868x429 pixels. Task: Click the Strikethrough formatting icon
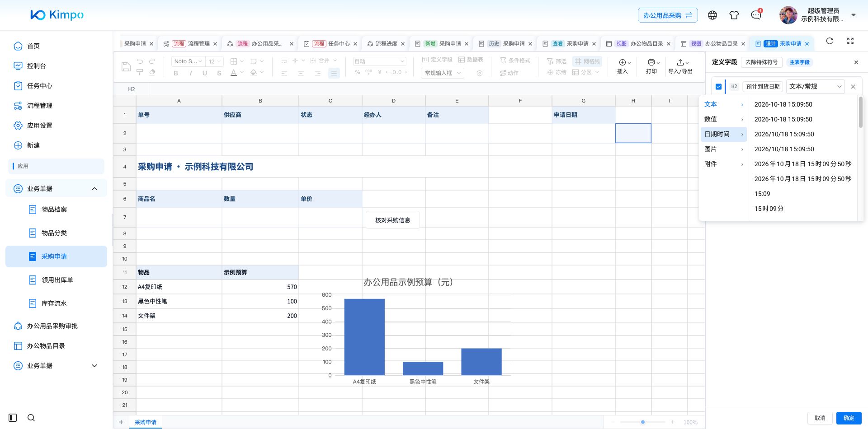pos(219,73)
